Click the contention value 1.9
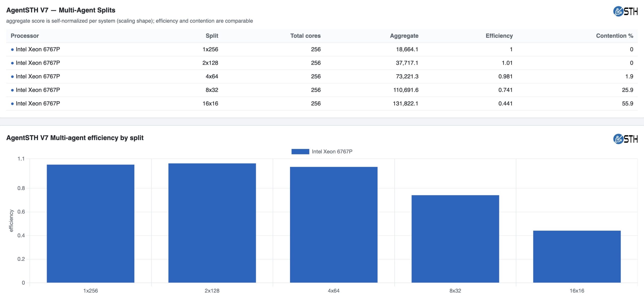The image size is (644, 301). [x=629, y=76]
